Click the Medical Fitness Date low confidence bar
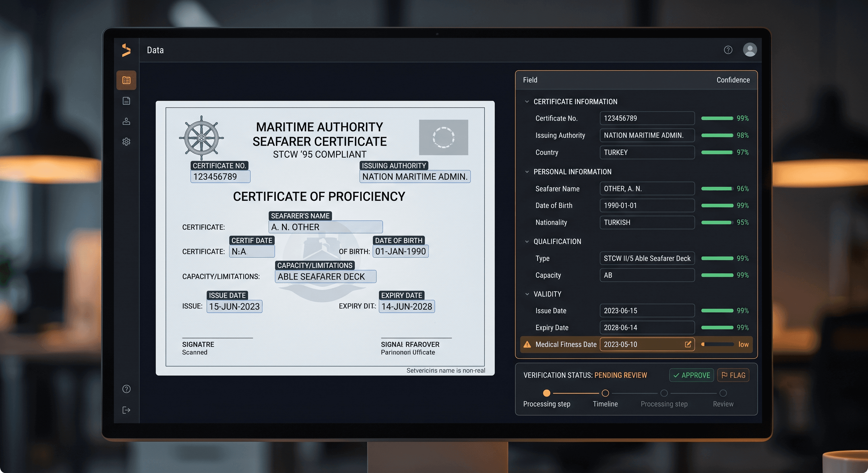The height and width of the screenshot is (473, 868). click(x=718, y=344)
